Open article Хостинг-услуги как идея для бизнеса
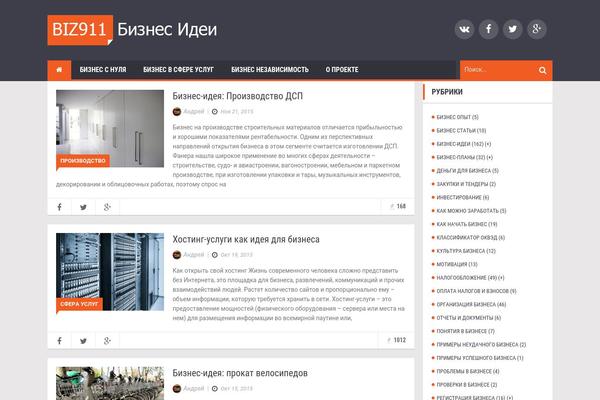Screen dimensions: 600x400 pyautogui.click(x=246, y=239)
